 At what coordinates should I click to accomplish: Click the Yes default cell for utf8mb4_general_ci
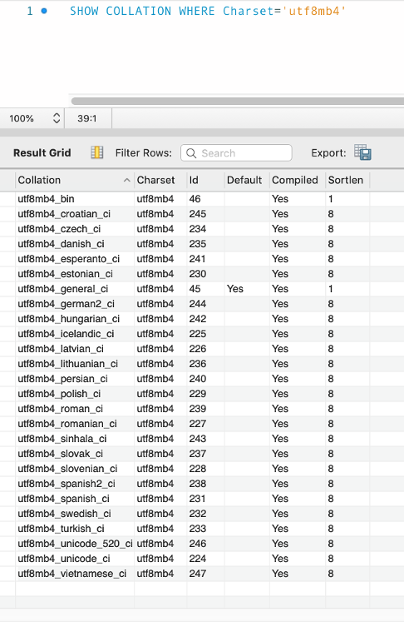[x=235, y=289]
